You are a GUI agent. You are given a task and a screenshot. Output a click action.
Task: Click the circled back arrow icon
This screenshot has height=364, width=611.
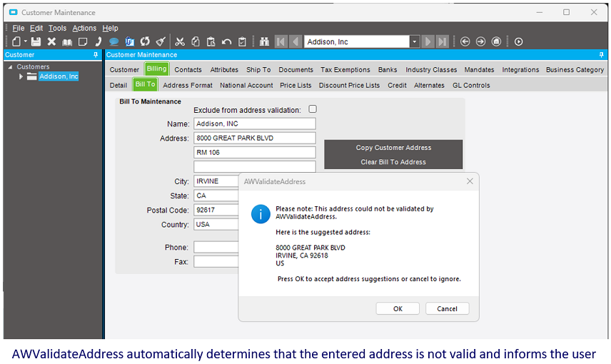465,41
